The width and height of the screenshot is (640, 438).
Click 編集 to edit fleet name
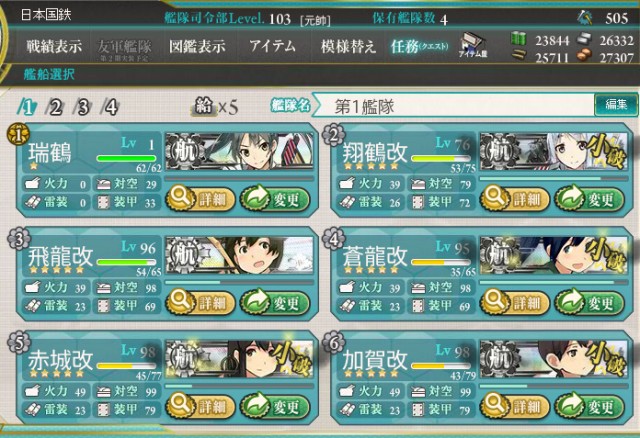point(616,104)
